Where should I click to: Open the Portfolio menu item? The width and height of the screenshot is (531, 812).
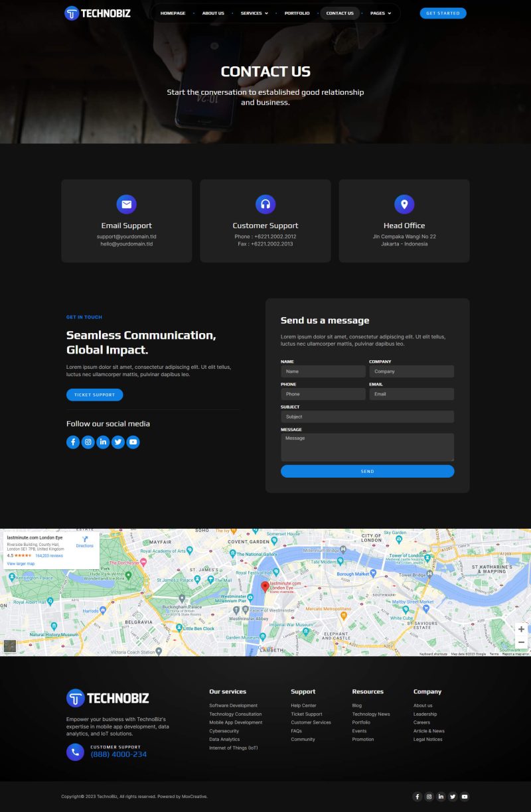297,13
